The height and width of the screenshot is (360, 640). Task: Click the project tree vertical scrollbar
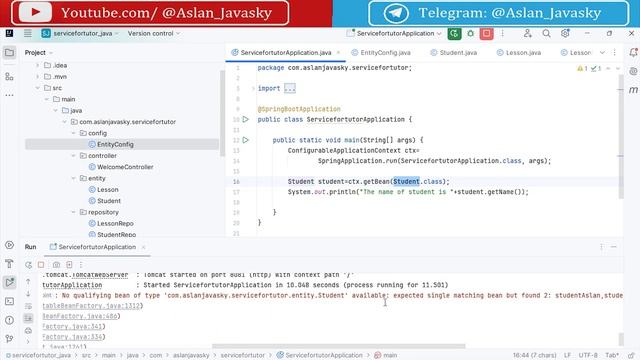click(x=222, y=113)
